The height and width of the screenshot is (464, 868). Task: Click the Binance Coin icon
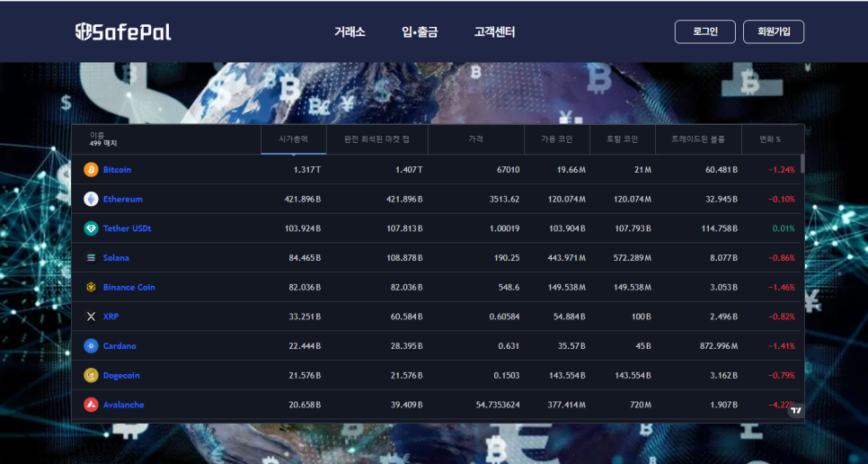click(x=91, y=287)
